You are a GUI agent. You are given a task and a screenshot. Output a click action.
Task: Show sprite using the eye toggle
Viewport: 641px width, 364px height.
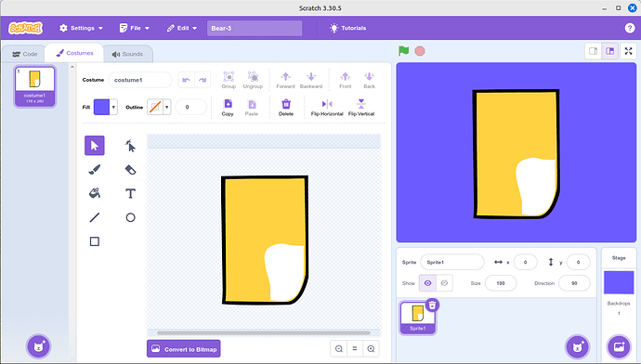tap(427, 283)
